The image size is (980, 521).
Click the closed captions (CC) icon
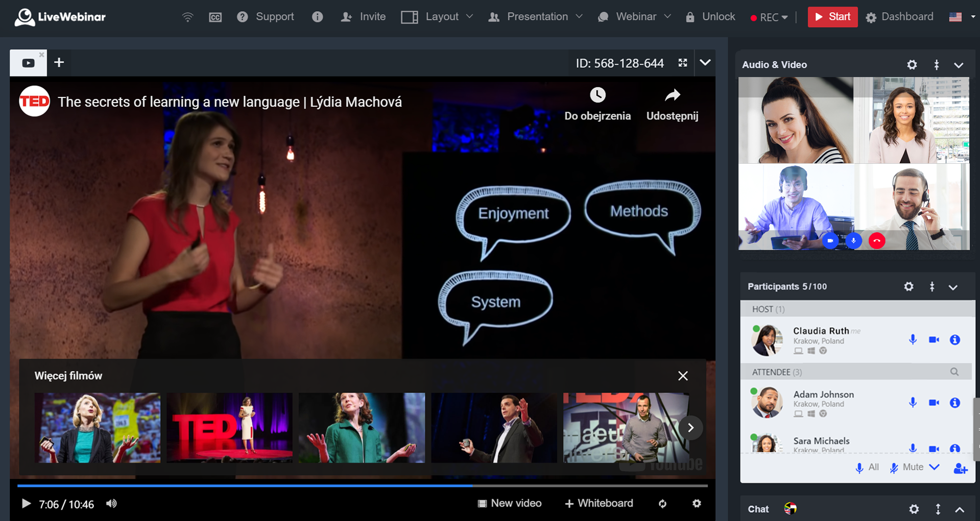click(215, 17)
